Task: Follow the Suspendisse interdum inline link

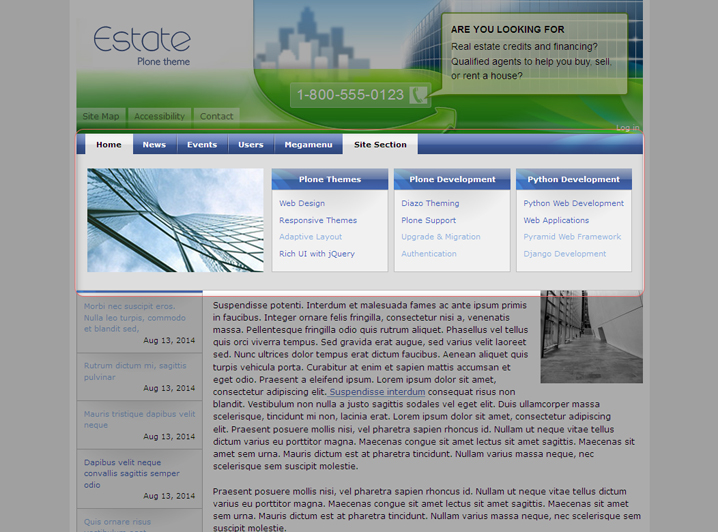Action: tap(377, 392)
